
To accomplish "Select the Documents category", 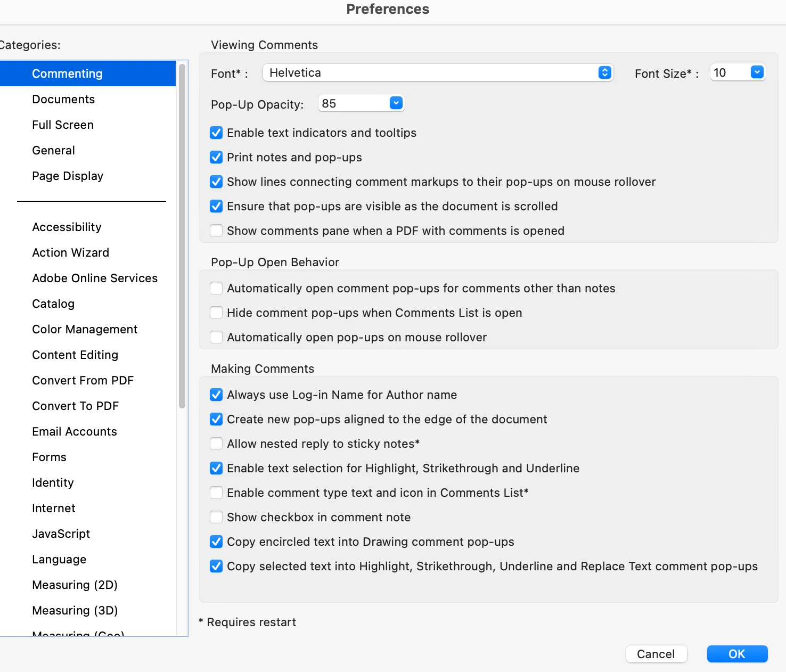I will click(x=63, y=99).
